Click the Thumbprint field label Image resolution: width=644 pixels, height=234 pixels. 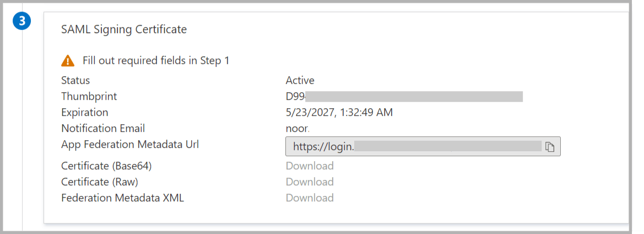(89, 97)
